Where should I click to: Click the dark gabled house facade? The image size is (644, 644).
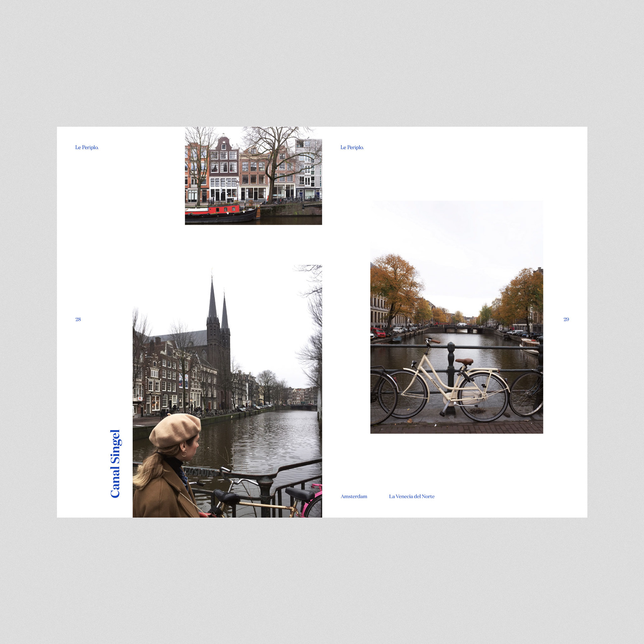(x=224, y=158)
